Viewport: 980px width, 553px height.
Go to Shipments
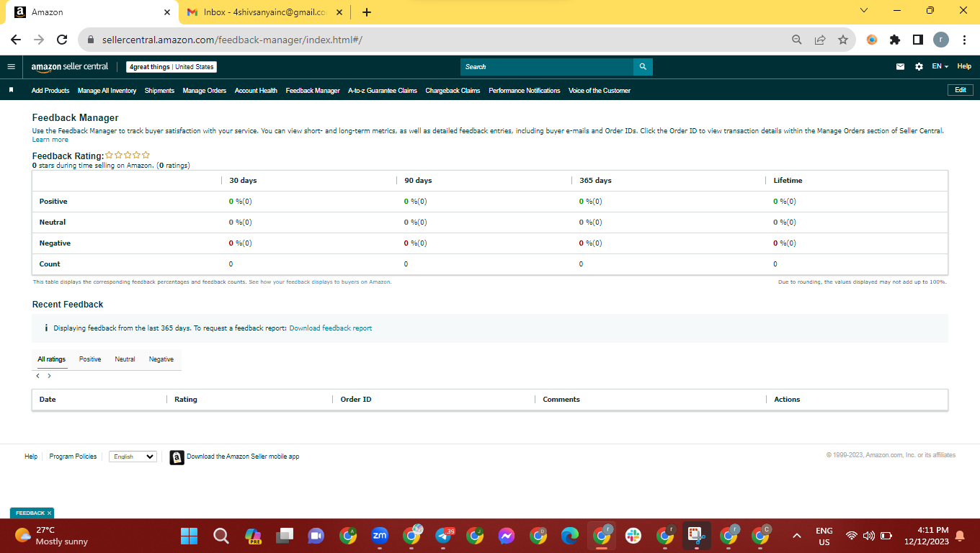159,91
